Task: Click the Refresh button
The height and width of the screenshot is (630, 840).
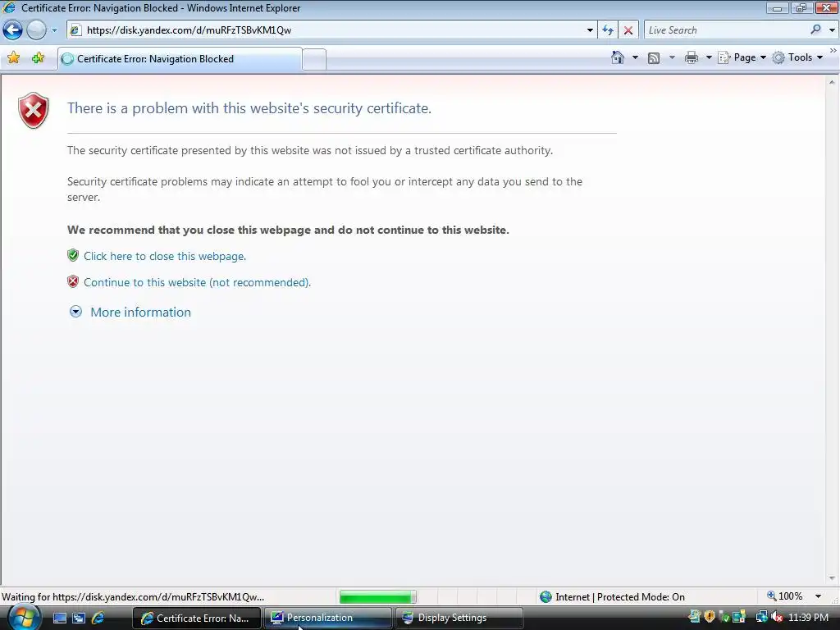Action: point(608,30)
